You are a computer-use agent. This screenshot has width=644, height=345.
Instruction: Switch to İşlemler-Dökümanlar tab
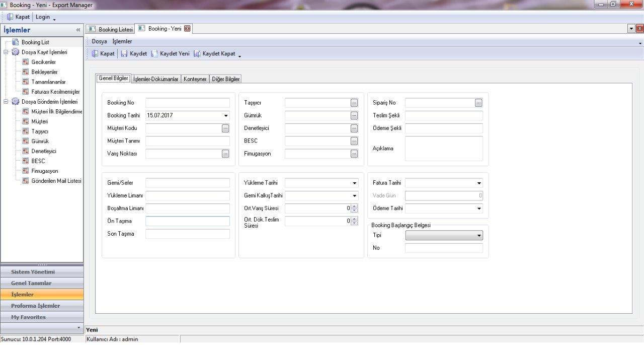(x=155, y=79)
